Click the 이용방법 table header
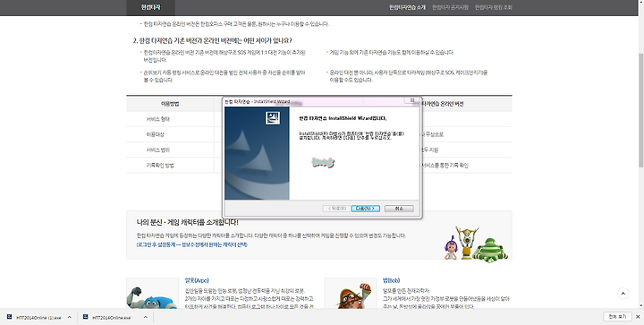644x325 pixels. pyautogui.click(x=170, y=104)
